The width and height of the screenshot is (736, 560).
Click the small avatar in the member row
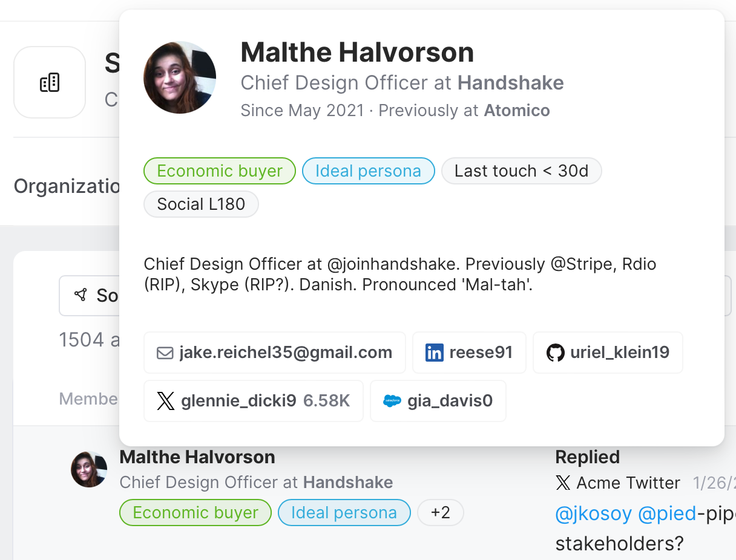coord(89,469)
